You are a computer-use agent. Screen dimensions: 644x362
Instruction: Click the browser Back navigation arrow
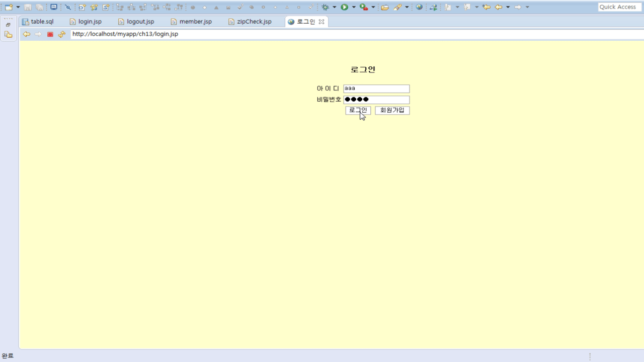(x=27, y=34)
